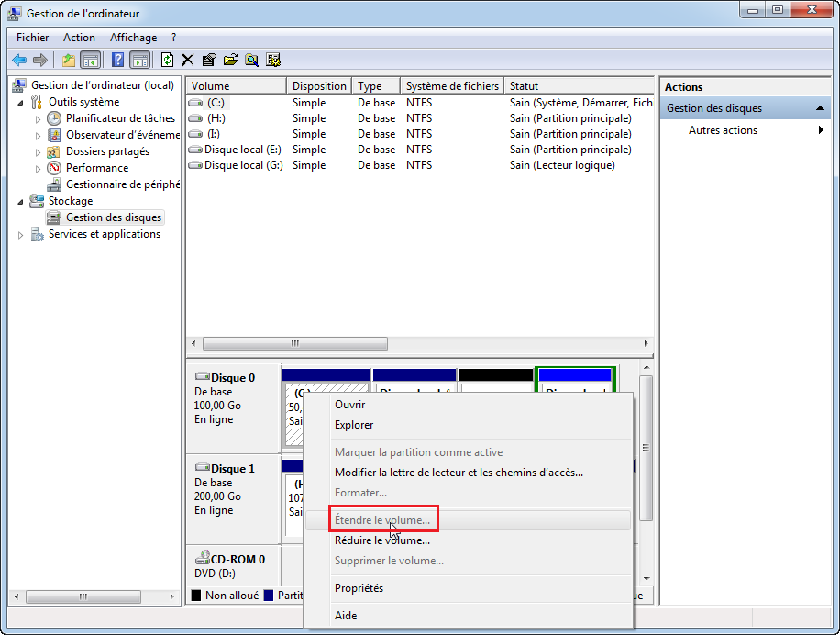The image size is (840, 635).
Task: Choose Aide in context menu
Action: (x=468, y=616)
